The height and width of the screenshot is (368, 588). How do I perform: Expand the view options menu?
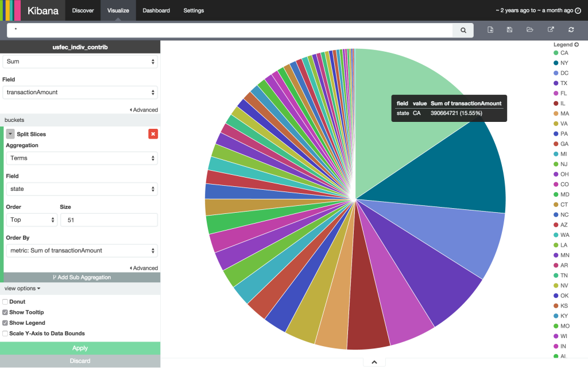[22, 288]
